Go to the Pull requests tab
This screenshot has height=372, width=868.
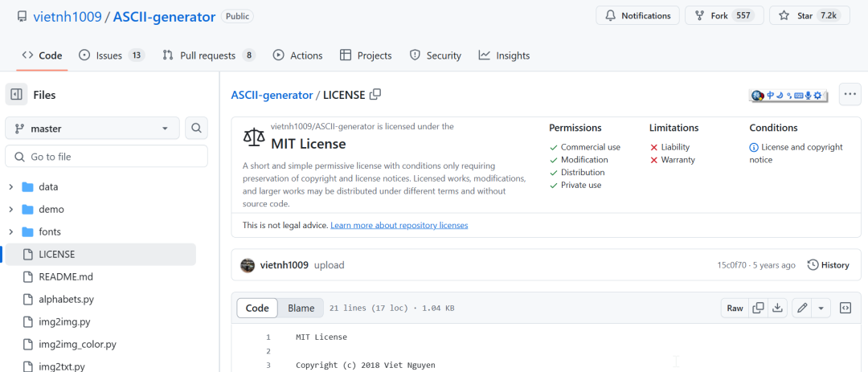tap(209, 55)
